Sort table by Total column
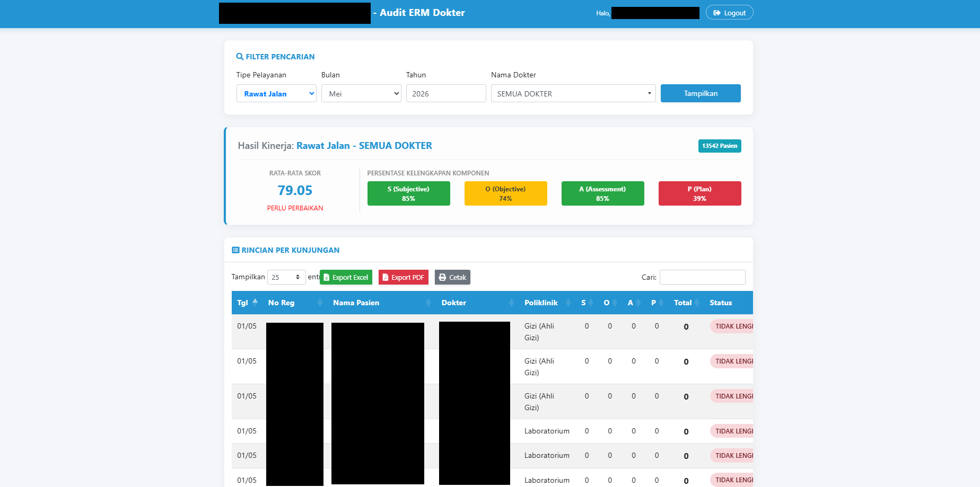Image resolution: width=980 pixels, height=487 pixels. tap(686, 303)
